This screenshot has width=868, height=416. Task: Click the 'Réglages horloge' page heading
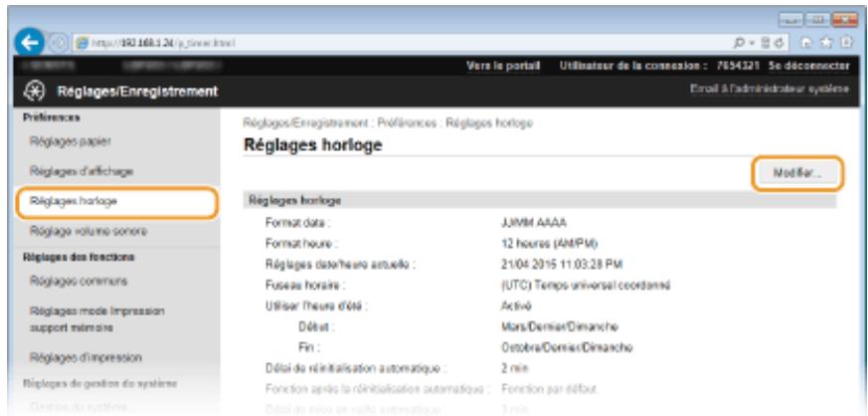pos(313,145)
